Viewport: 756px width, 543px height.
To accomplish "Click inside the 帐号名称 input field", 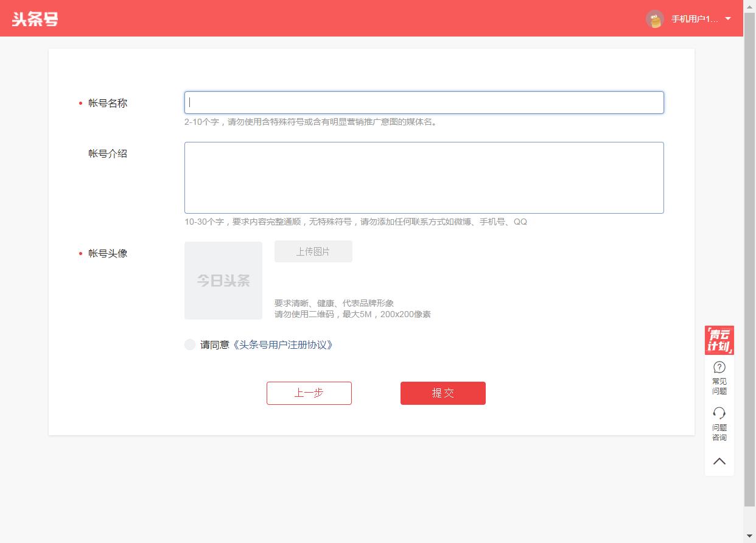I will point(423,102).
